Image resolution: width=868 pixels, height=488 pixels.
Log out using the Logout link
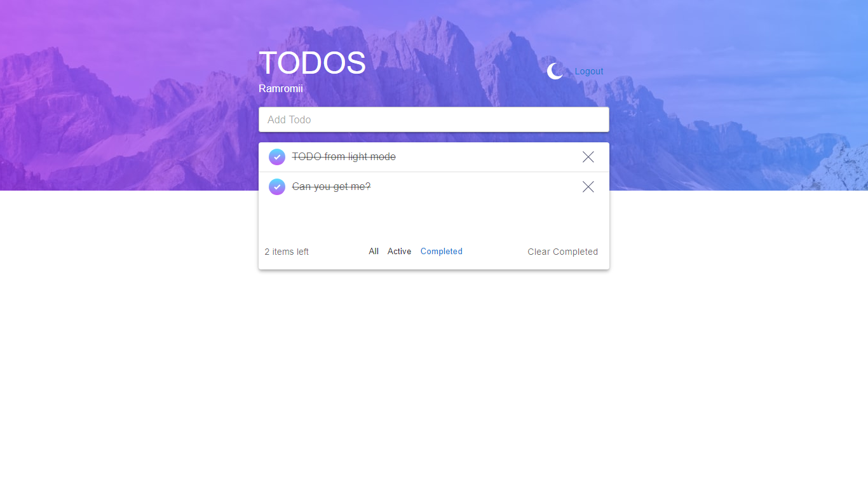[589, 71]
